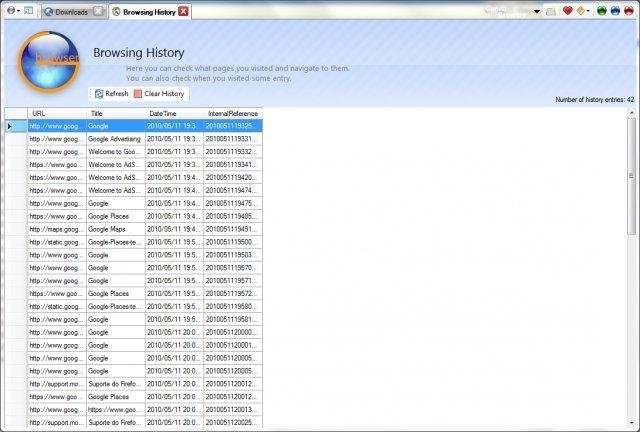Close the Downloads tab
Screen dimensions: 640x432
tap(98, 11)
